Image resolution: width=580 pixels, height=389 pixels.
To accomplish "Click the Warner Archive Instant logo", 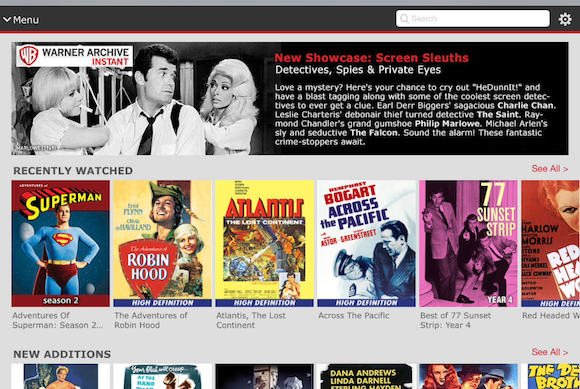I will [75, 55].
